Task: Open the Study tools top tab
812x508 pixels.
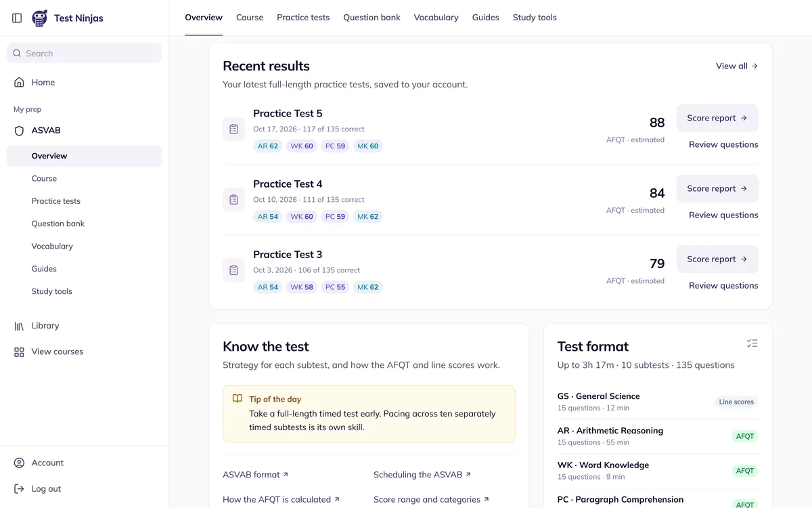Action: [535, 18]
